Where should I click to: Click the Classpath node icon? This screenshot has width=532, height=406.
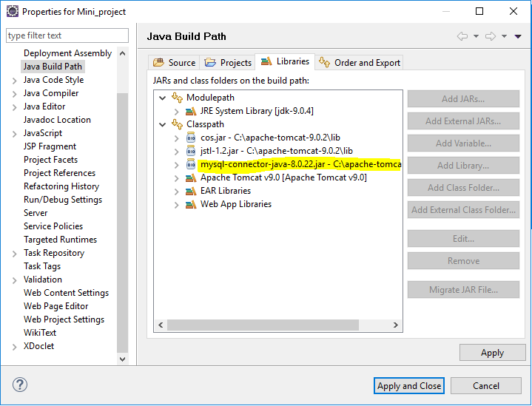(x=177, y=124)
